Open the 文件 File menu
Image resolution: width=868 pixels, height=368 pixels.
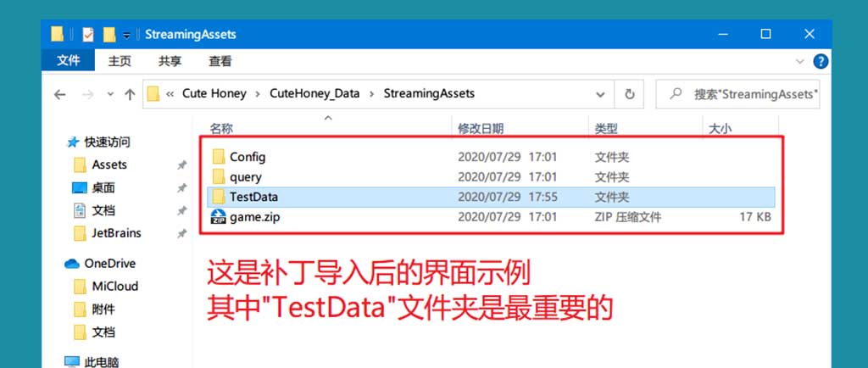pos(68,61)
